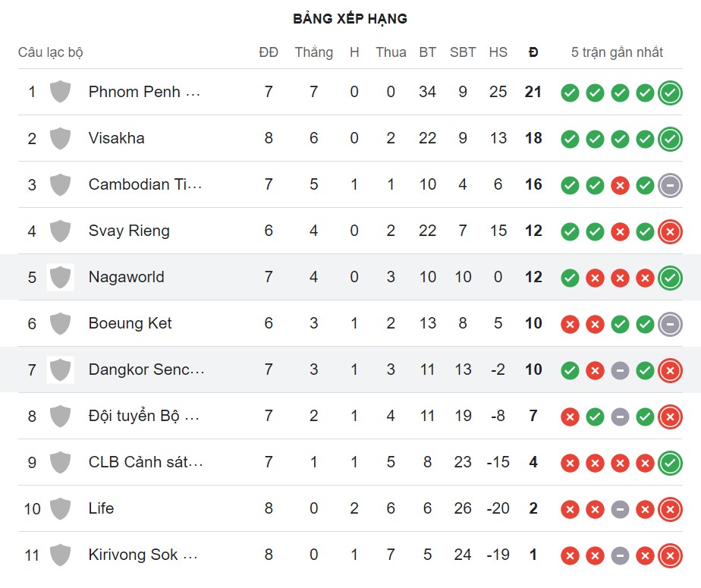Click Dangkor Senchey's gray draw form icon
This screenshot has width=701, height=588.
click(x=620, y=369)
